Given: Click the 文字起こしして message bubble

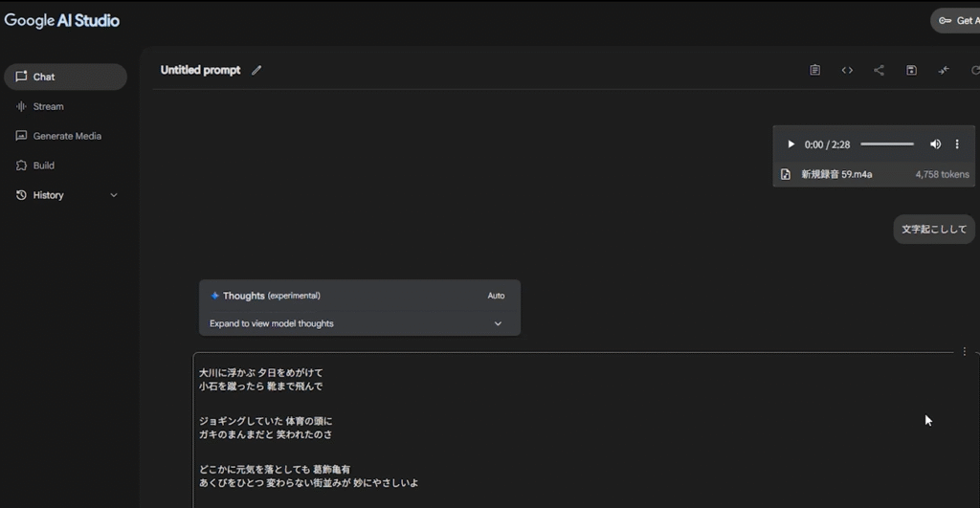Looking at the screenshot, I should (934, 230).
